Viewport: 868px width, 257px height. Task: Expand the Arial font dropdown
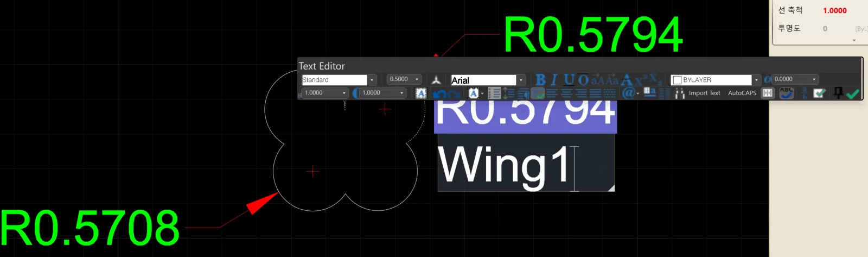(521, 80)
